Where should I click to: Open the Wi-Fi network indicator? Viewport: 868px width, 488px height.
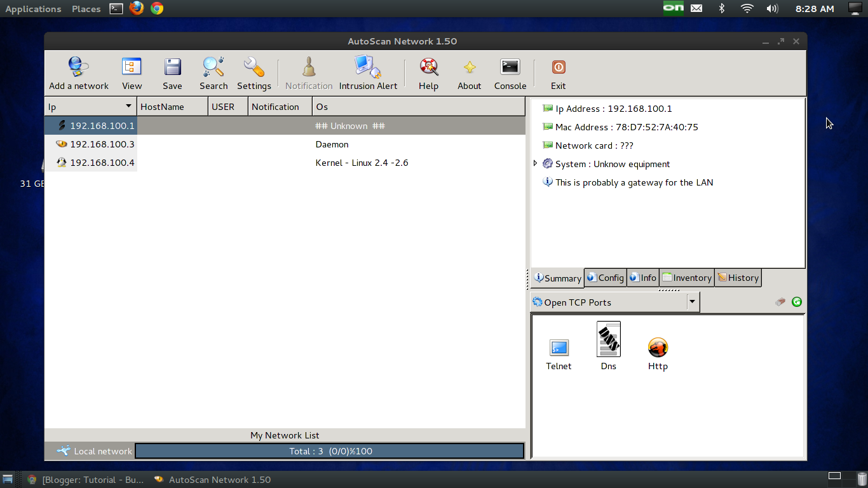click(747, 8)
